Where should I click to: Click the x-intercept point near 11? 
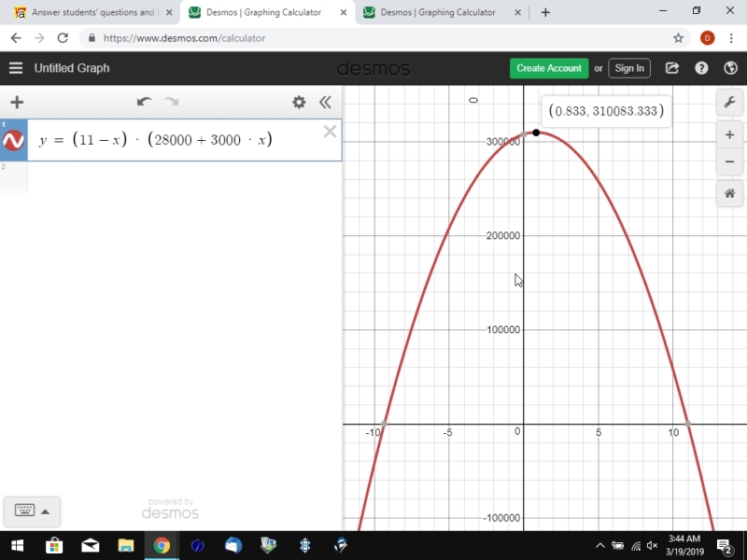point(688,424)
